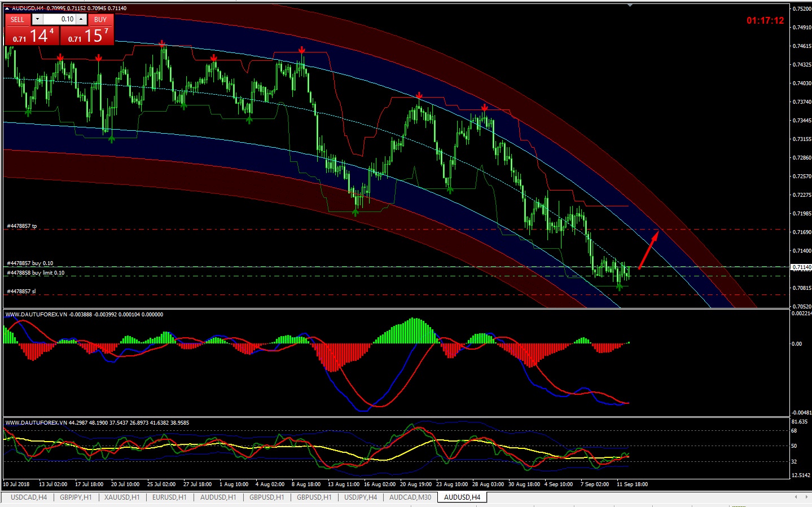The image size is (812, 507).
Task: Collapse the one-click trading panel triangle
Action: coord(7,8)
